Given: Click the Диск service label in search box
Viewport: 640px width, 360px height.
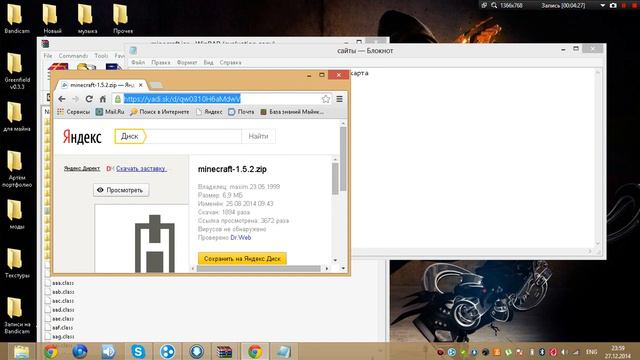Looking at the screenshot, I should [x=130, y=136].
